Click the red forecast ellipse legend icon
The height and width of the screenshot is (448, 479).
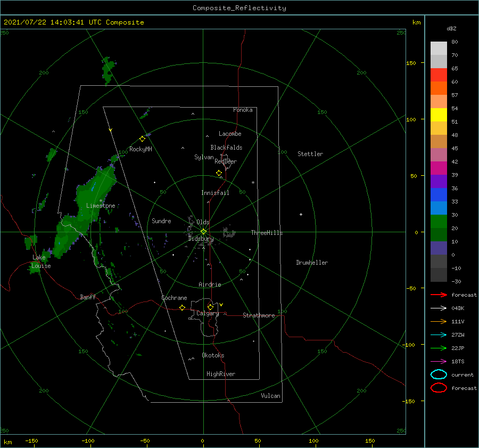[439, 388]
